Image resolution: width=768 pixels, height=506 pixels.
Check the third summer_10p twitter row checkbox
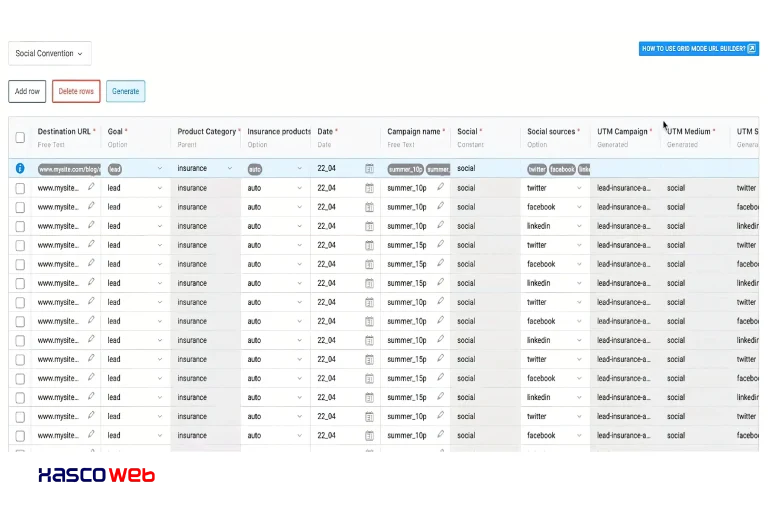tap(20, 417)
